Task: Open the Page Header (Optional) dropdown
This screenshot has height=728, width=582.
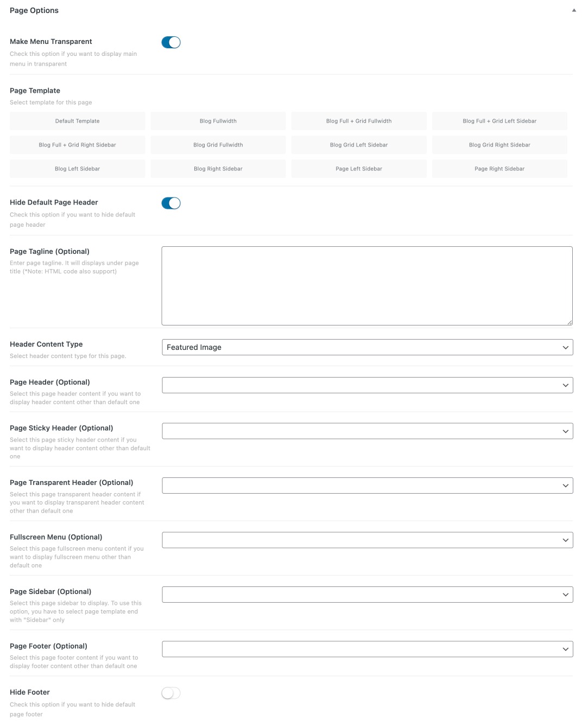Action: 367,385
